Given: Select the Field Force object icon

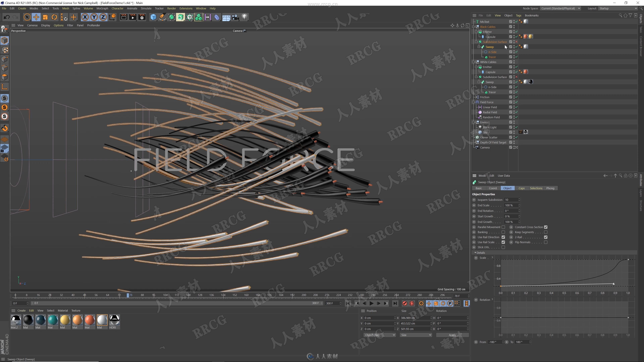Looking at the screenshot, I should (477, 102).
